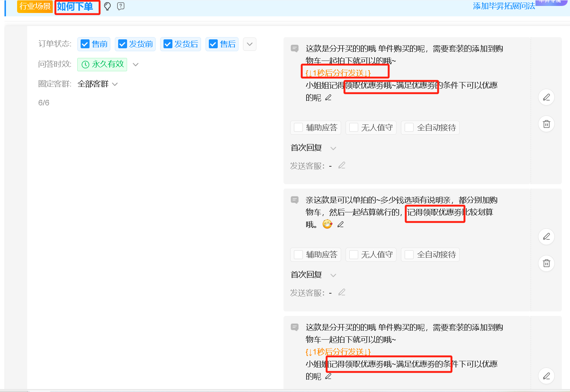
Task: Edit first reply text via inline pencil
Action: click(328, 98)
